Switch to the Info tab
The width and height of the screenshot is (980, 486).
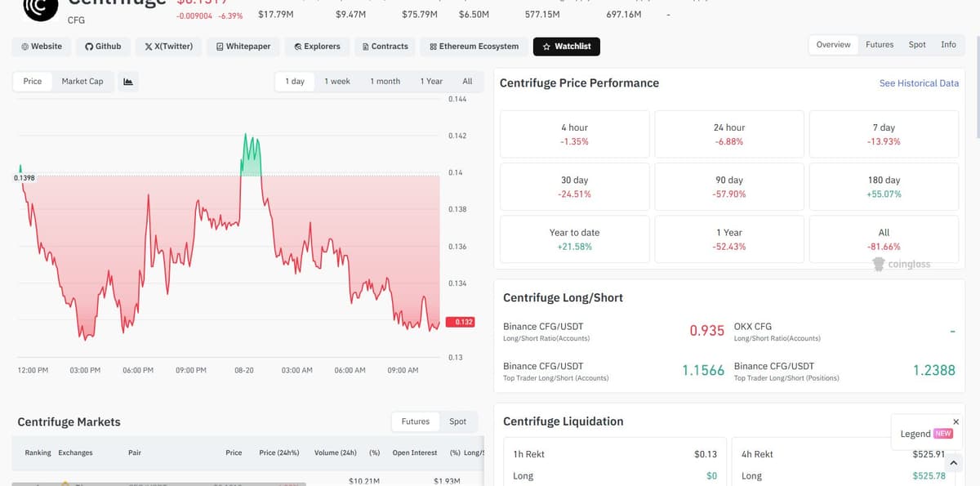click(x=948, y=45)
